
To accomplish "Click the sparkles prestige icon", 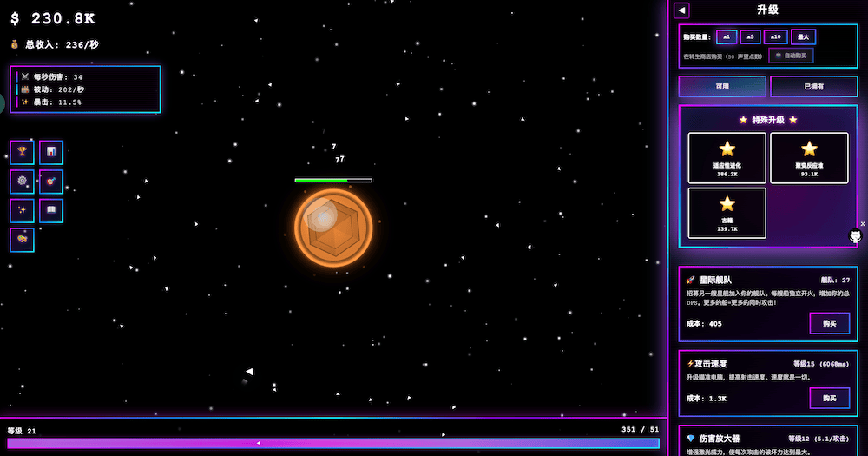I will click(x=22, y=211).
